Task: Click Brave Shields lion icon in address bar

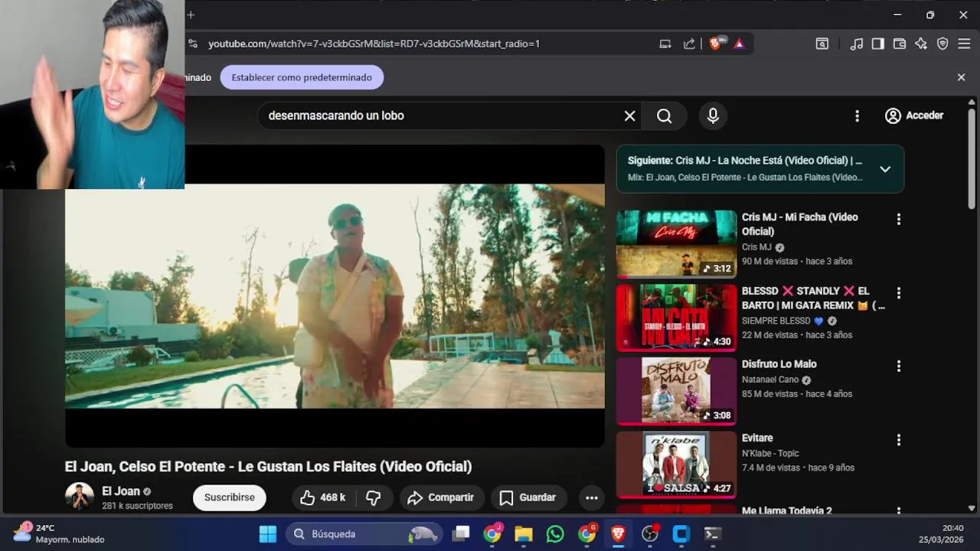Action: tap(715, 44)
